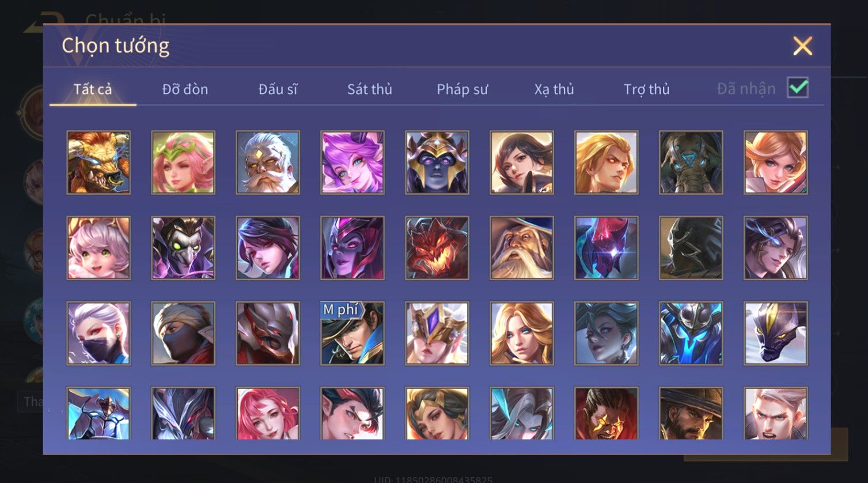Open the Trợ thủ tab
The image size is (868, 483).
point(646,89)
